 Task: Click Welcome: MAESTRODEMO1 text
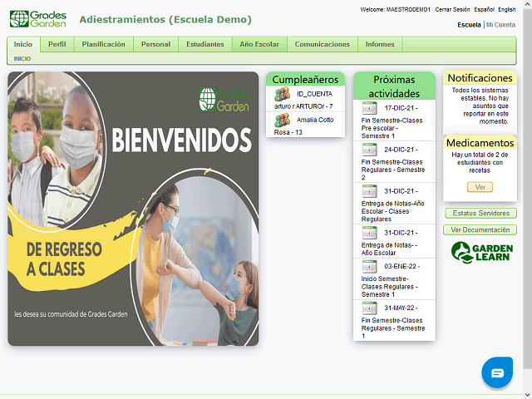pos(395,9)
